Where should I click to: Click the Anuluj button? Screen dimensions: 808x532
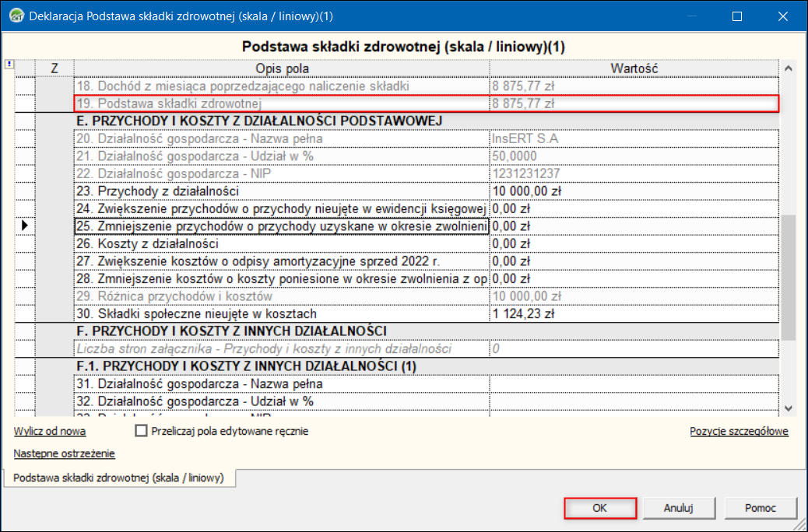click(679, 508)
